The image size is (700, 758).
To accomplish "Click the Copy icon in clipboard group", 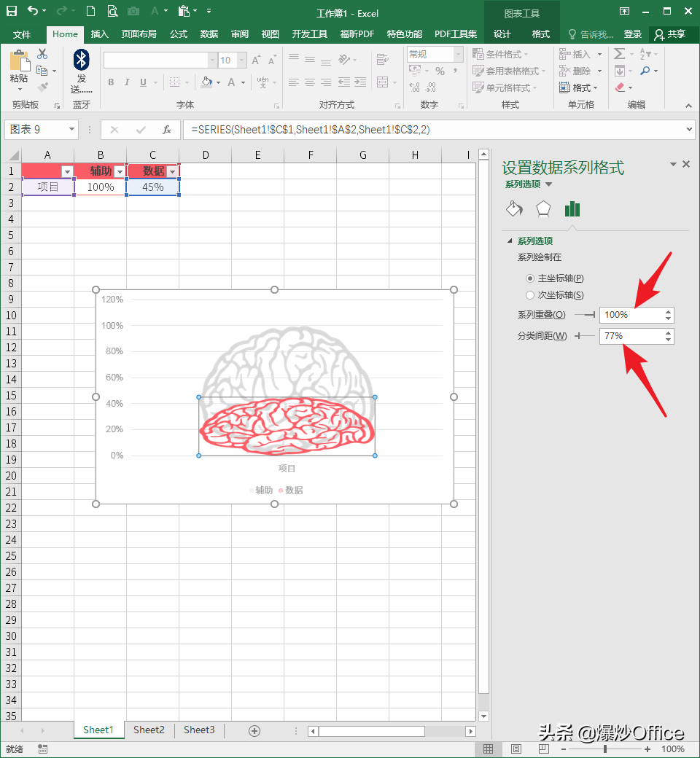I will click(42, 71).
